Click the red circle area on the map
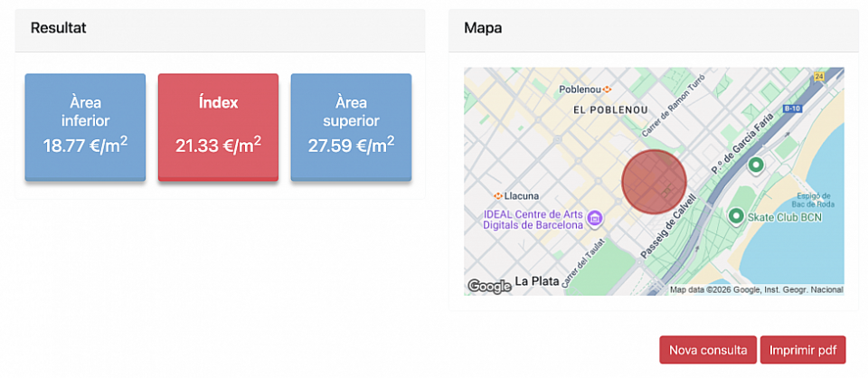Image resolution: width=868 pixels, height=378 pixels. pyautogui.click(x=654, y=183)
